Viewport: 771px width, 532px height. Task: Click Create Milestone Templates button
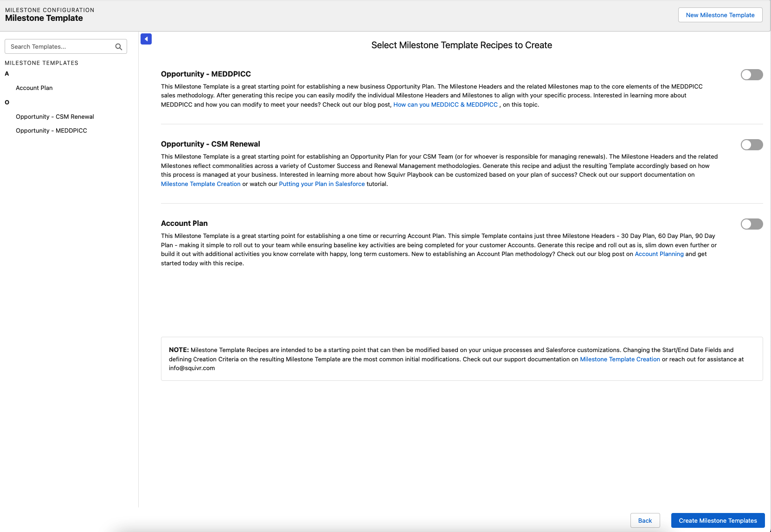point(718,520)
